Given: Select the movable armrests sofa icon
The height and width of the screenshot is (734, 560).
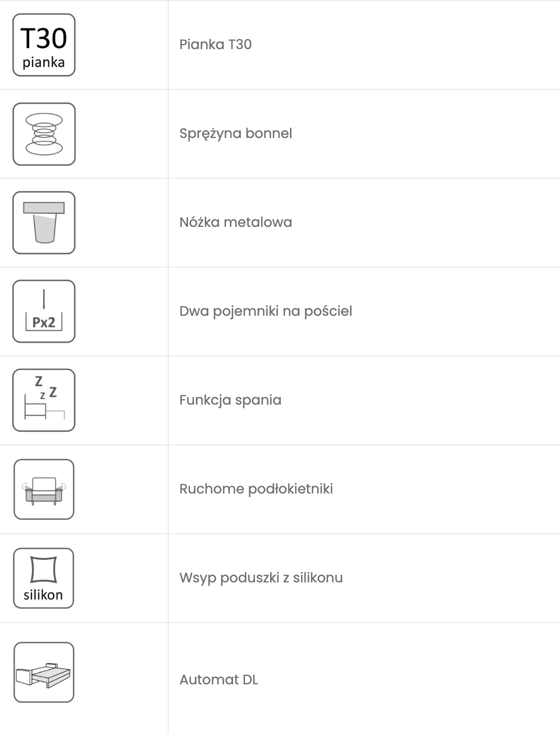Looking at the screenshot, I should pos(44,489).
